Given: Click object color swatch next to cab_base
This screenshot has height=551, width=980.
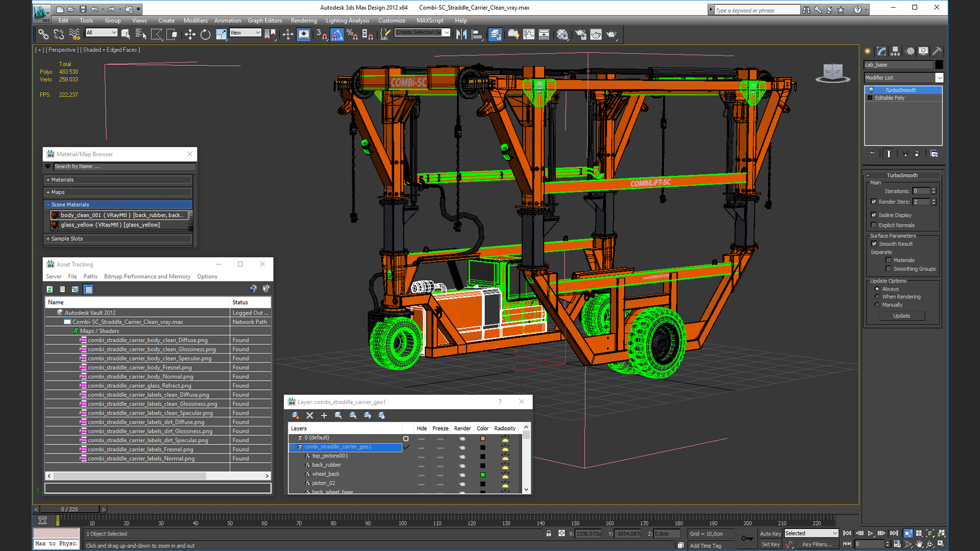Looking at the screenshot, I should pos(939,65).
